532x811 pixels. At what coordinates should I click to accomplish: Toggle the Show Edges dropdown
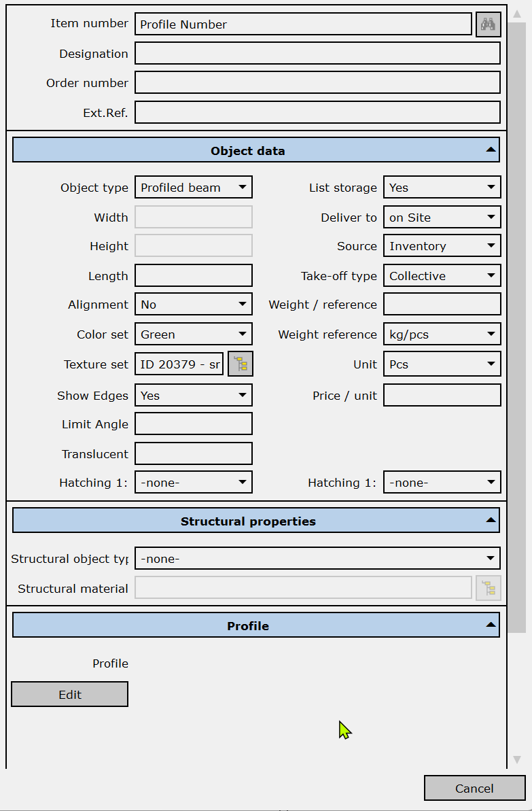tap(194, 396)
